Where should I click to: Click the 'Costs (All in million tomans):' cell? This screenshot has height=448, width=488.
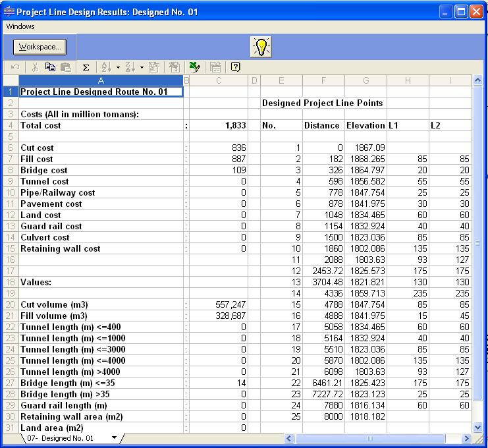[x=101, y=114]
